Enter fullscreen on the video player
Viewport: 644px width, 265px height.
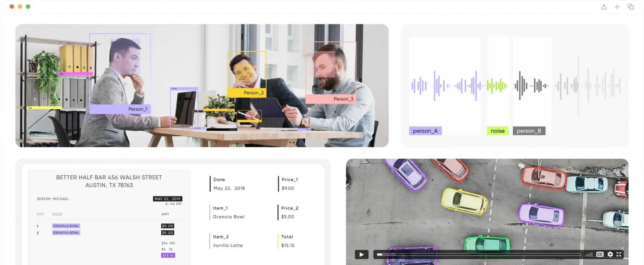click(x=619, y=254)
